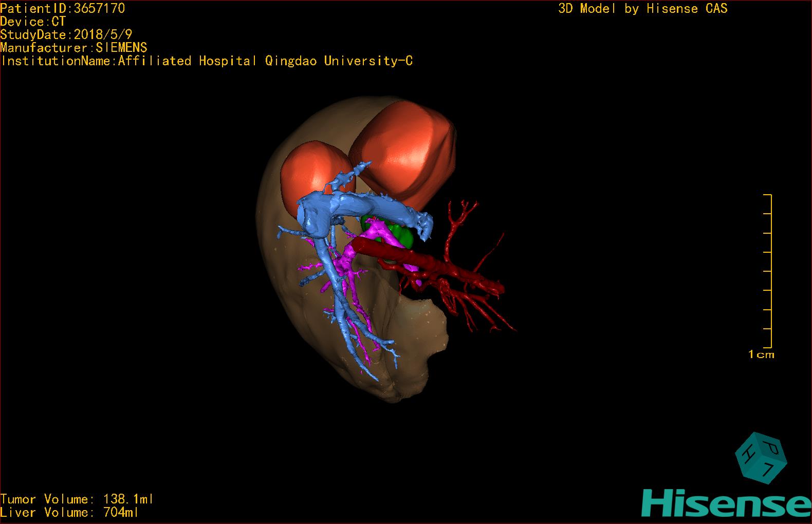Click the orientation cube in the corner
This screenshot has height=524, width=812.
coord(761,458)
